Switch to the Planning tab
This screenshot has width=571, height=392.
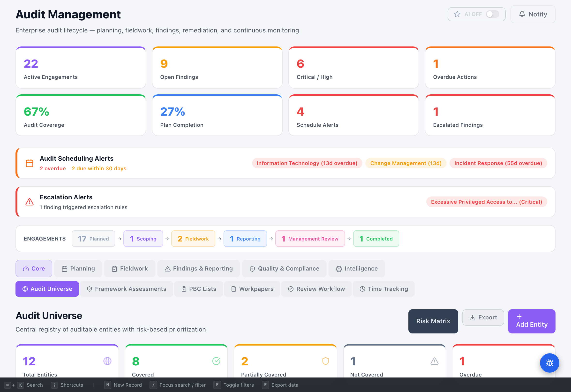(78, 268)
